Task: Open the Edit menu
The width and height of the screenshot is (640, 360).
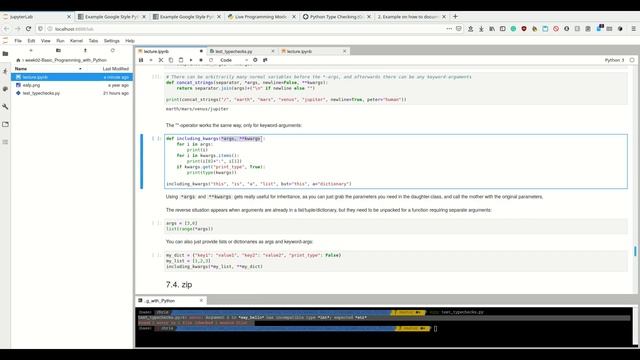Action: (31, 41)
